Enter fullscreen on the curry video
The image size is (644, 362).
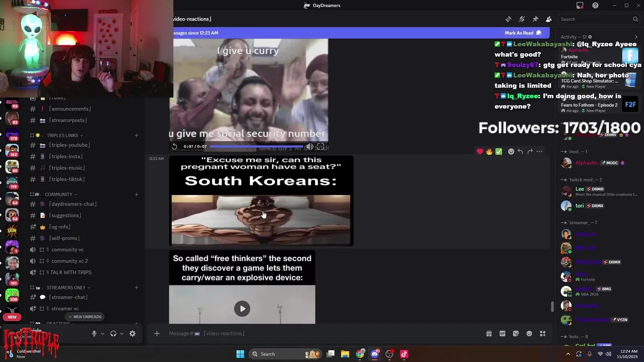[320, 146]
